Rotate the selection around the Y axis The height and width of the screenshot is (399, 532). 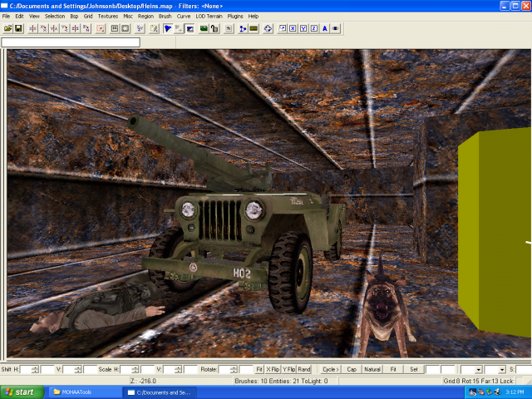pyautogui.click(x=65, y=28)
